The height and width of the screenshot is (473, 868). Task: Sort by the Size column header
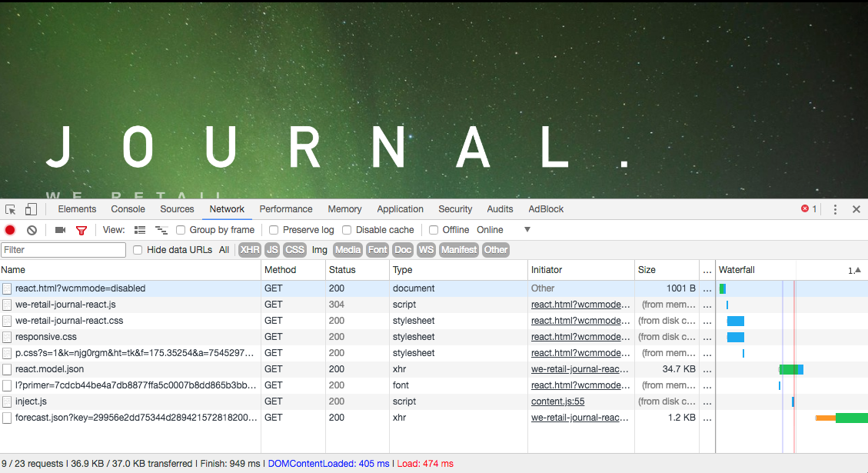click(667, 270)
